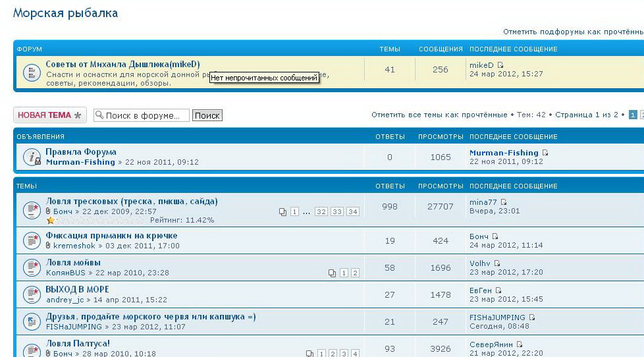Viewport: 644px width, 357px height.
Task: Open latest post icon next to FISHaJUMPING
Action: [532, 317]
